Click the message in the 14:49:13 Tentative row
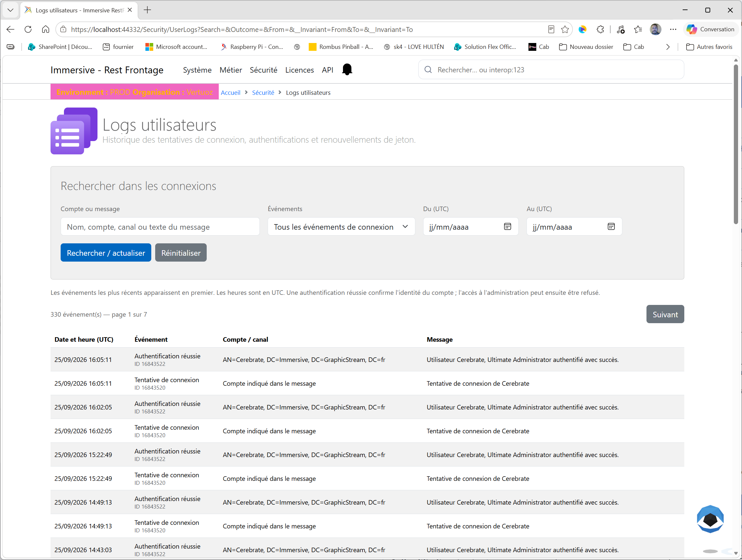The image size is (742, 560). click(478, 526)
